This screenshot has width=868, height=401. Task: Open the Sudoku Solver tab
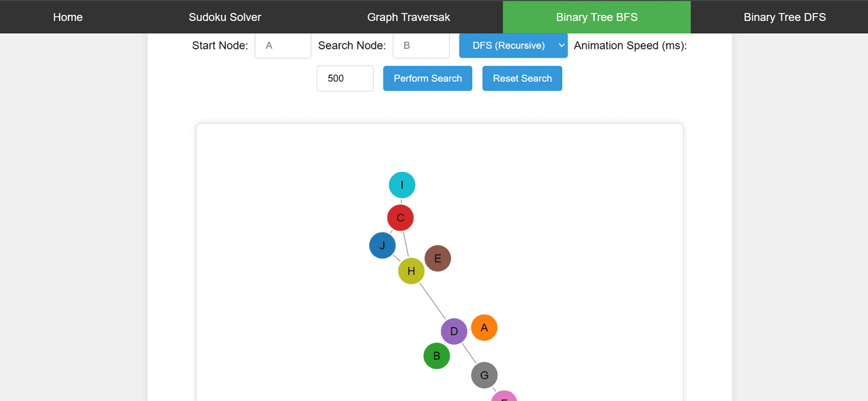(225, 17)
